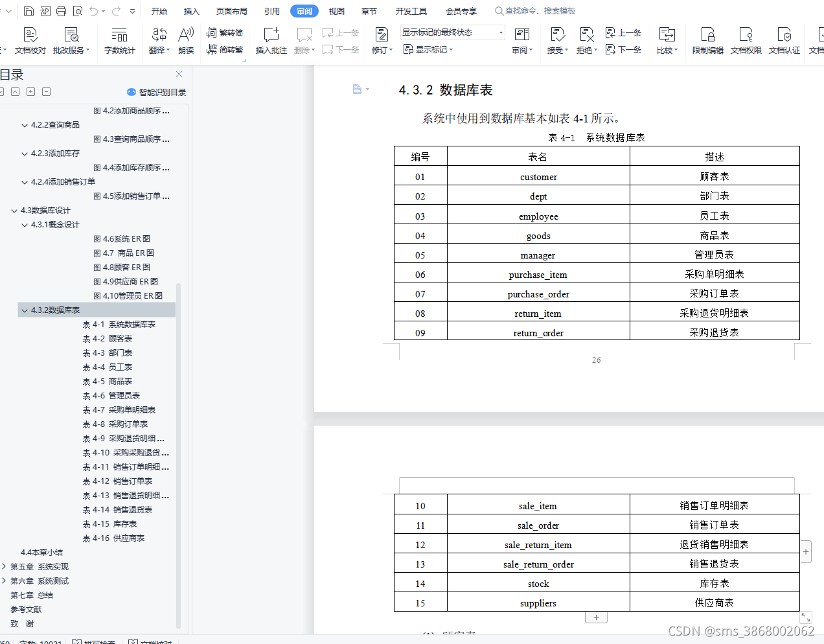Open the 字数统计 word count tool
Image resolution: width=824 pixels, height=644 pixels.
point(120,39)
